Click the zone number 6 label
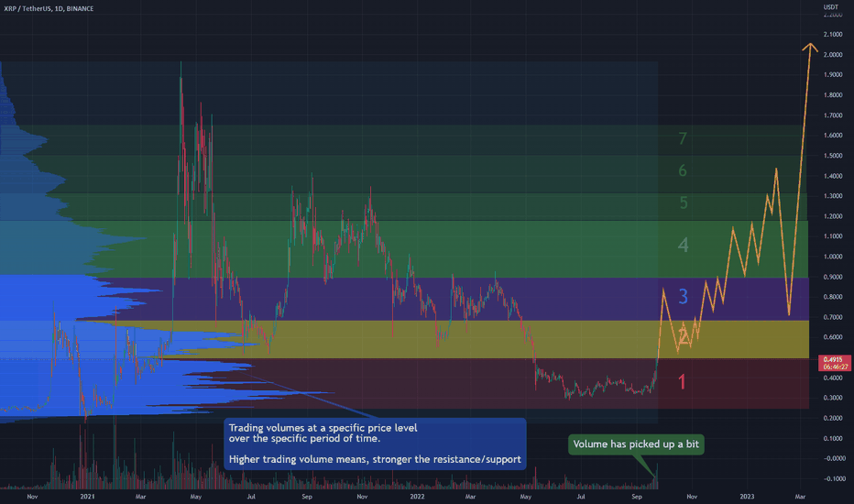The height and width of the screenshot is (504, 854). click(x=683, y=171)
